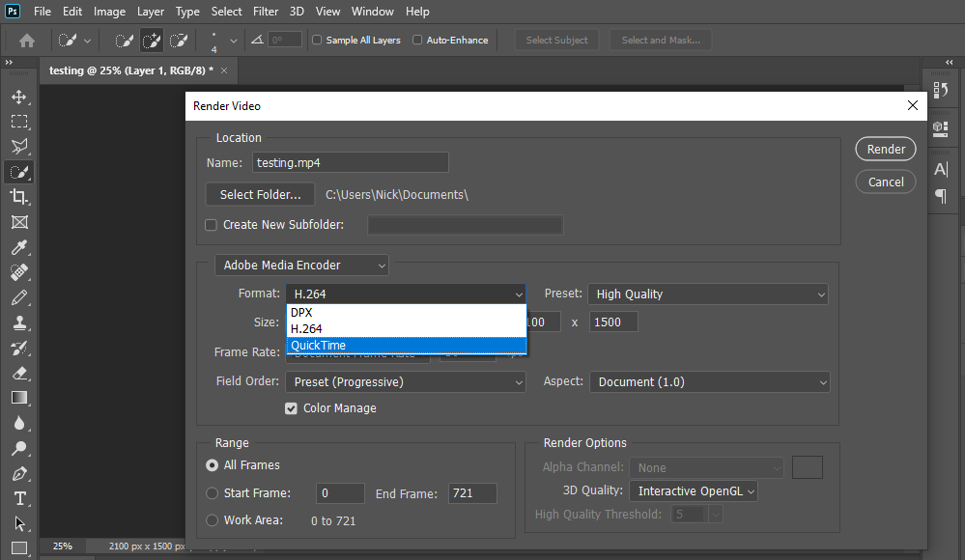Select the Eyedropper tool

coord(19,247)
